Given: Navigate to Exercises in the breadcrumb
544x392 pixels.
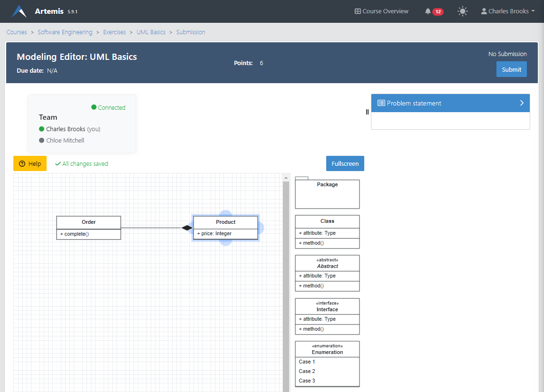Looking at the screenshot, I should click(x=114, y=32).
